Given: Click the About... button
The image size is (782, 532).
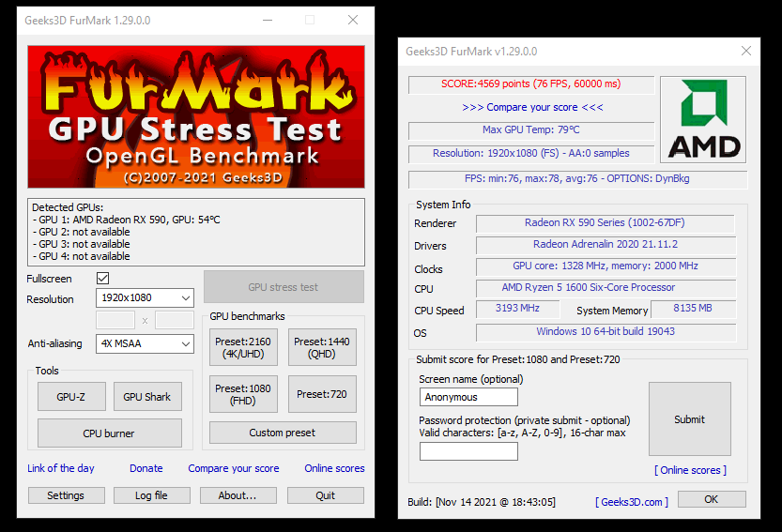Looking at the screenshot, I should (238, 495).
